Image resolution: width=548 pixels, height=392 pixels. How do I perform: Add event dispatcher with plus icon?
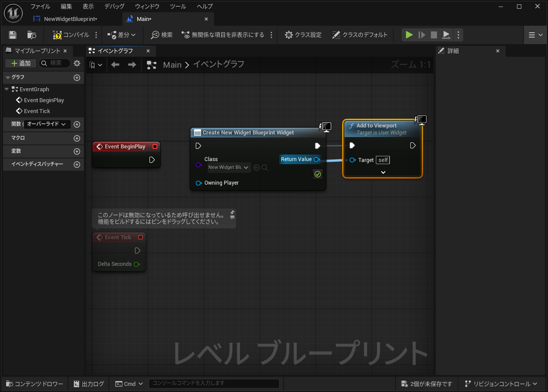tap(77, 165)
